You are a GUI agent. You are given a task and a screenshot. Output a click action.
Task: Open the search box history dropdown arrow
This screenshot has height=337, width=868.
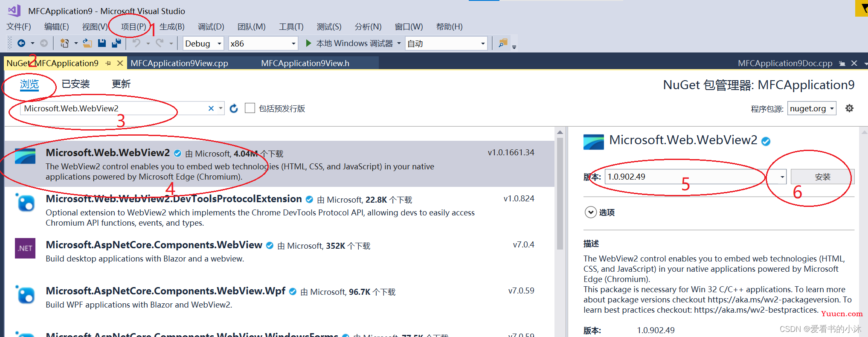(x=221, y=108)
